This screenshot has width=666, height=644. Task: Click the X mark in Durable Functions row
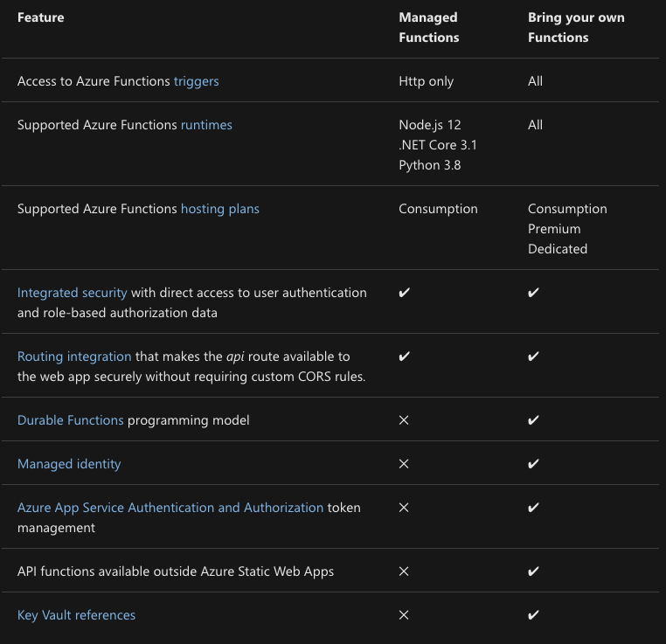coord(404,420)
